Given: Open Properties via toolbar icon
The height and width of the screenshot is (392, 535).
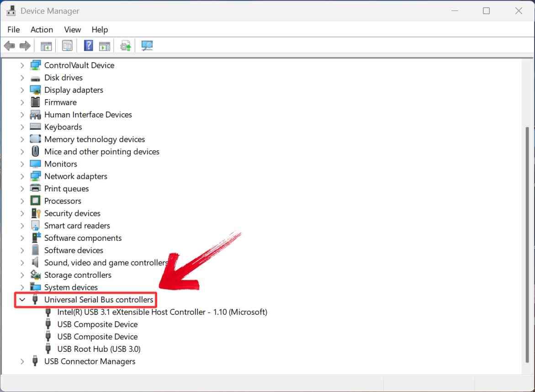Looking at the screenshot, I should [x=67, y=46].
